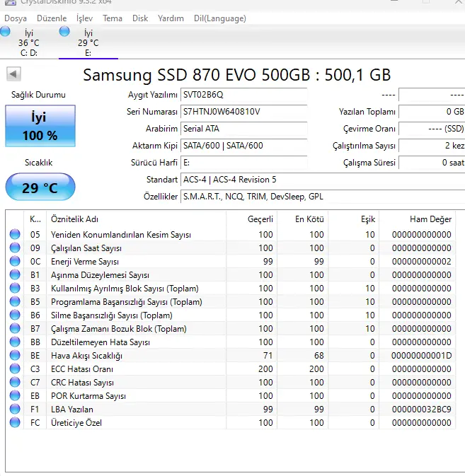The width and height of the screenshot is (465, 476).
Task: Click the Standart field ACS-4 Revision 5
Action: coord(323,180)
